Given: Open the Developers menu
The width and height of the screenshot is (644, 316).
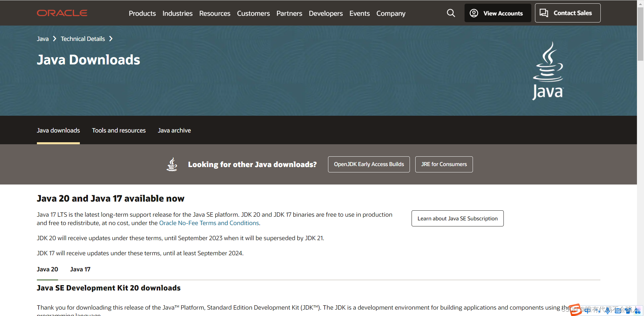Looking at the screenshot, I should click(326, 13).
